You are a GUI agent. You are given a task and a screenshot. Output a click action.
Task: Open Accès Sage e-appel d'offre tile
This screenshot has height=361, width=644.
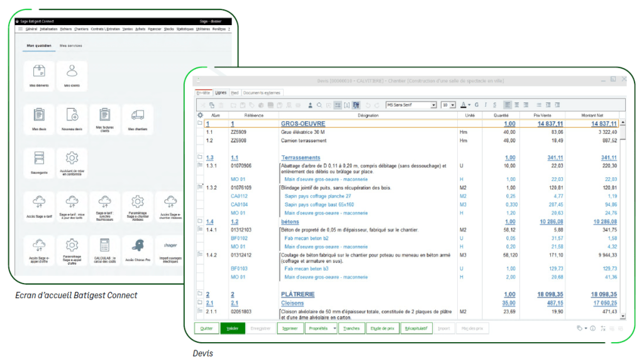(x=39, y=250)
